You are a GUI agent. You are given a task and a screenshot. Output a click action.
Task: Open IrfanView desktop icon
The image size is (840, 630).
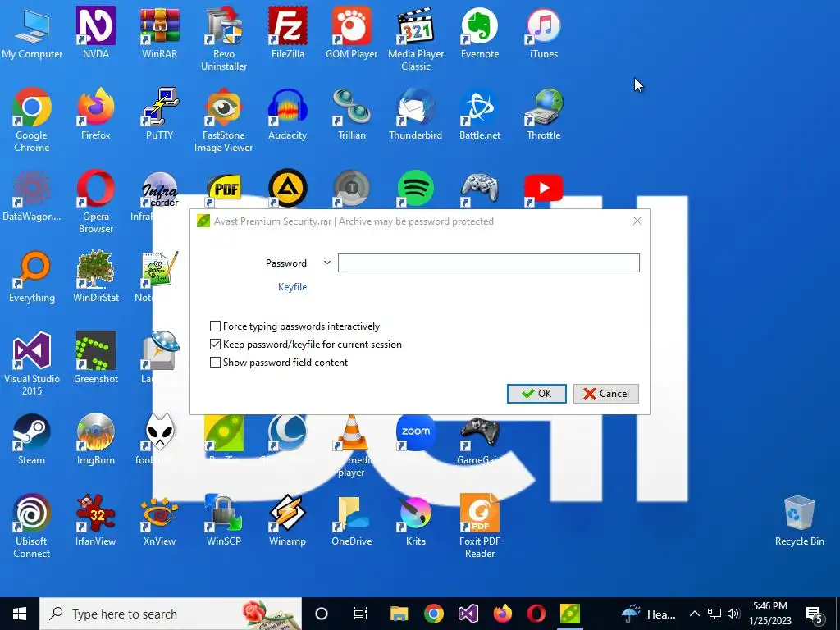coord(96,520)
